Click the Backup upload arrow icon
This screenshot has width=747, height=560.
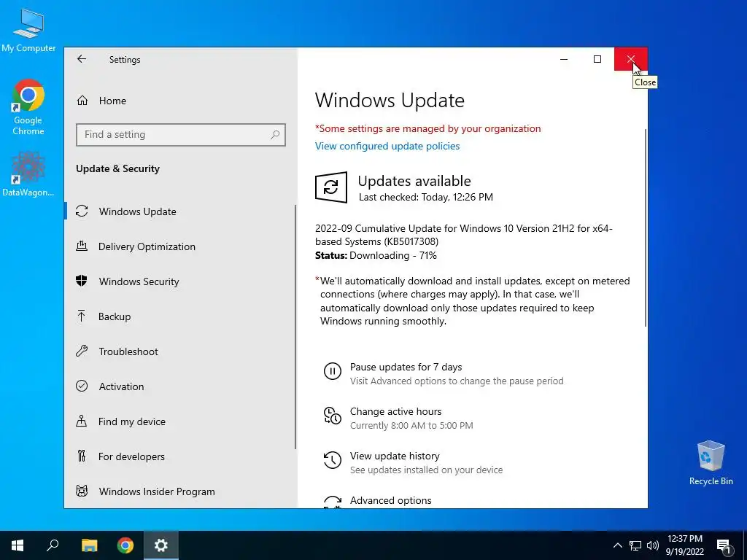point(82,316)
